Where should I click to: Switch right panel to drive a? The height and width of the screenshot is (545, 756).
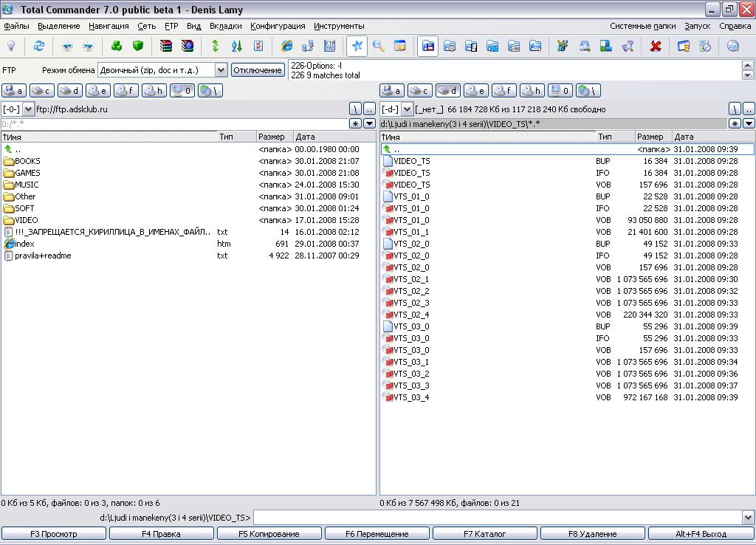point(392,91)
